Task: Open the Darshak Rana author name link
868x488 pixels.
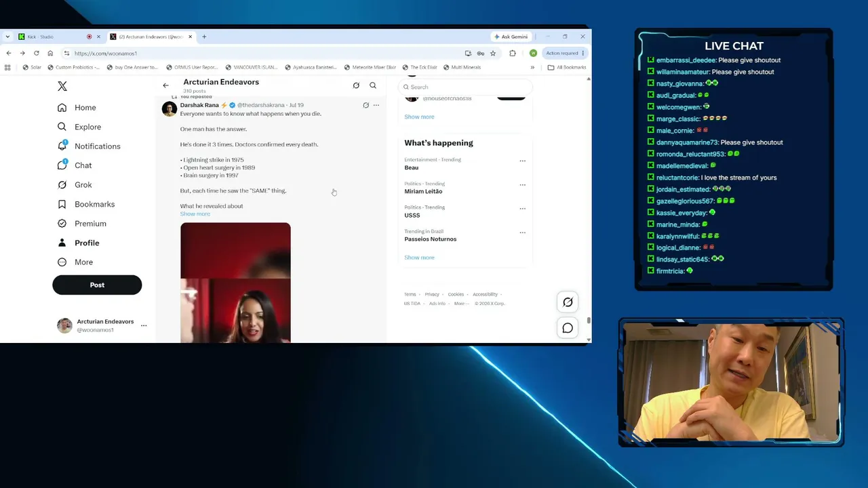Action: pyautogui.click(x=199, y=105)
